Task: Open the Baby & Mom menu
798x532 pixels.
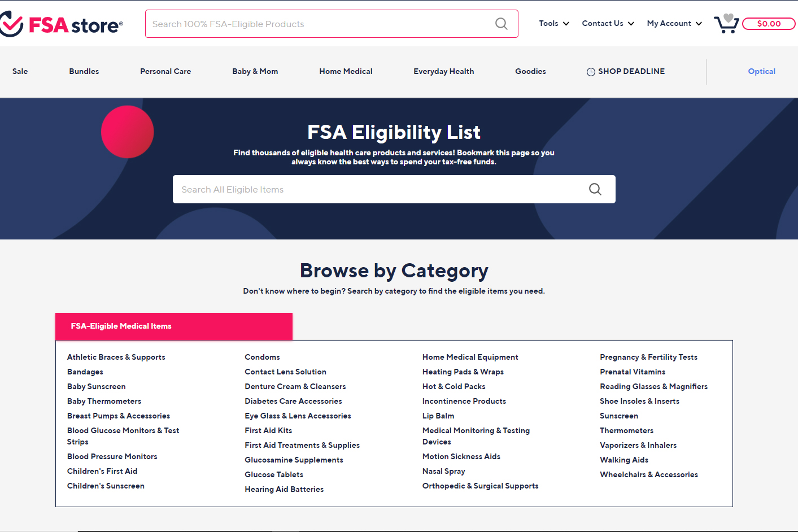Action: [255, 72]
